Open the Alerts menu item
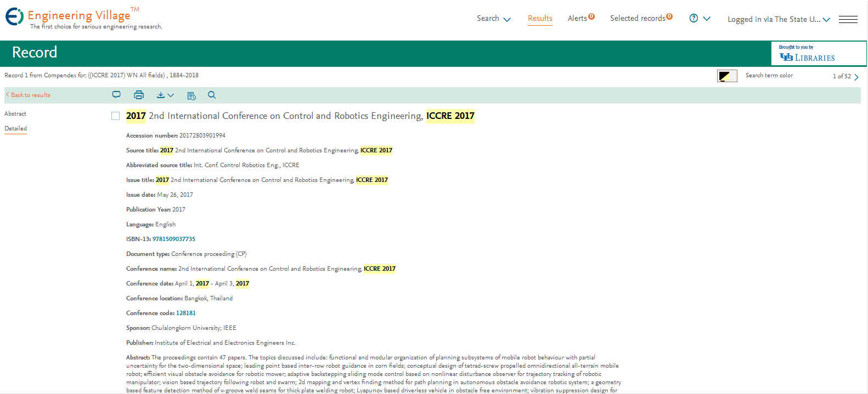 coord(577,19)
